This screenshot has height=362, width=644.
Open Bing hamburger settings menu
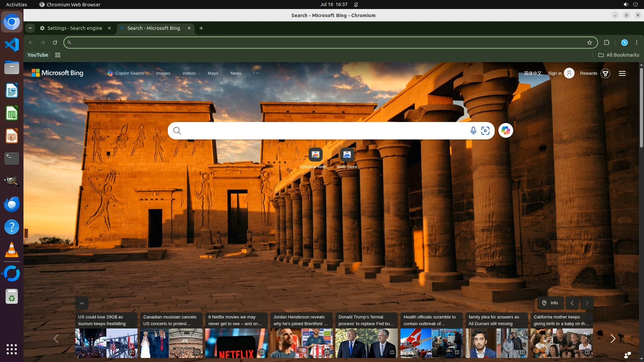[622, 73]
